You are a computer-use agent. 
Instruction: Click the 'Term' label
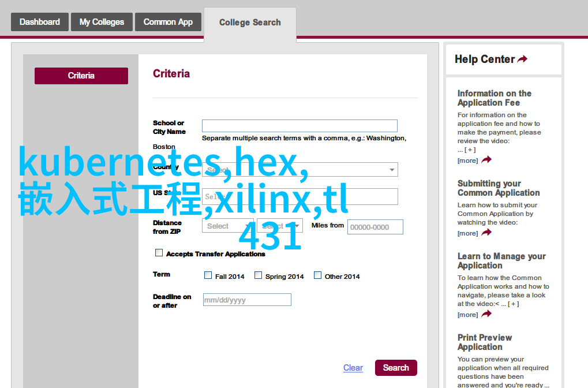(x=161, y=274)
